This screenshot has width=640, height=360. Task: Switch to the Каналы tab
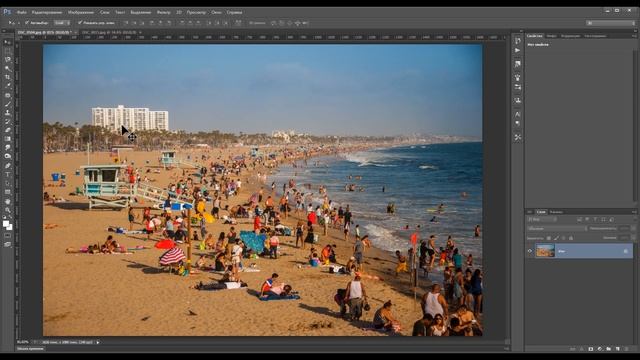[x=556, y=212]
